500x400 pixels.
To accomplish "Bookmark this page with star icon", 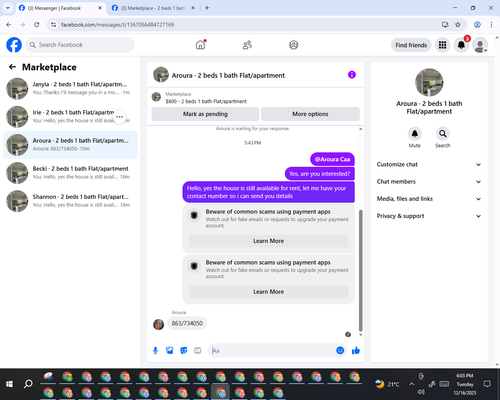I will coord(458,25).
